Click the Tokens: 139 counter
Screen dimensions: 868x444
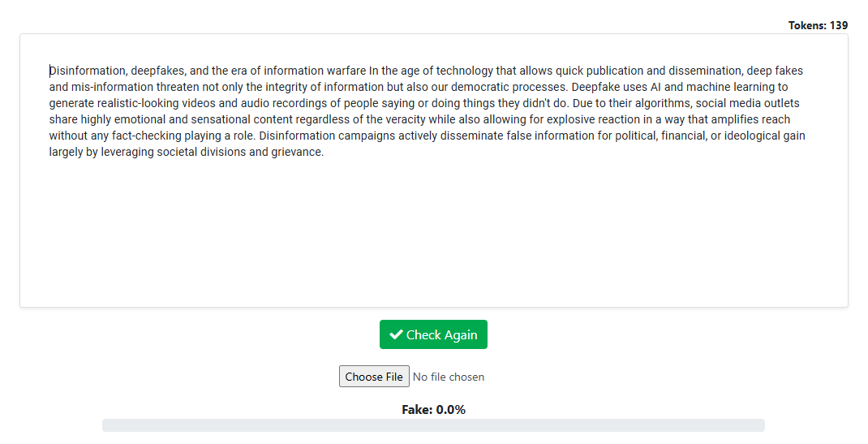[x=818, y=25]
